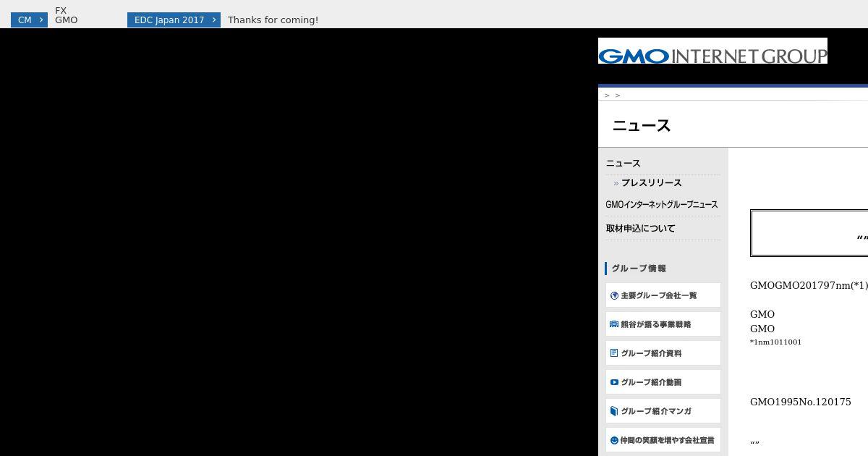Click the グループ情報 section heading
This screenshot has height=456, width=868.
tap(639, 269)
